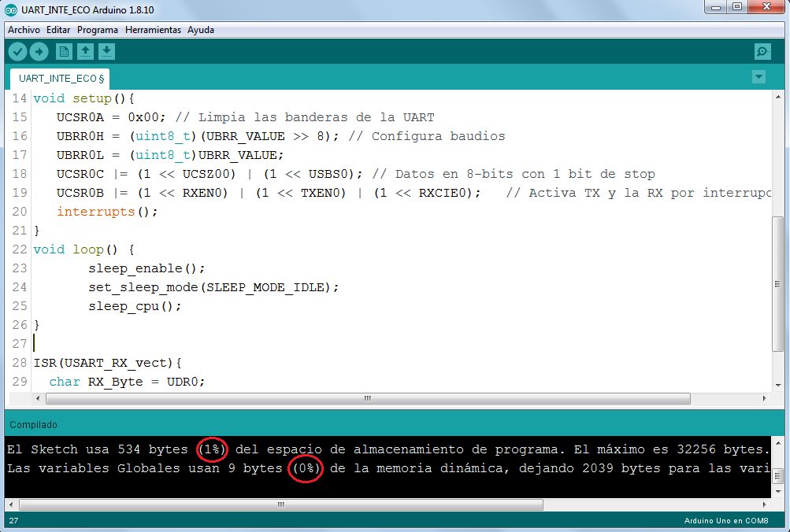Click 'void loop() {' on line 22
The width and height of the screenshot is (790, 532).
click(83, 249)
